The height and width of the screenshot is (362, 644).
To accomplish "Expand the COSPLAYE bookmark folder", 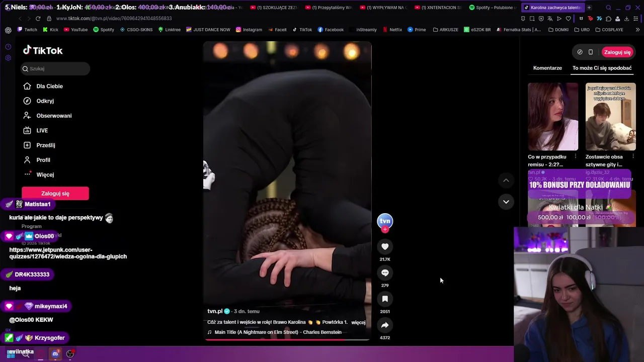I will tap(609, 30).
